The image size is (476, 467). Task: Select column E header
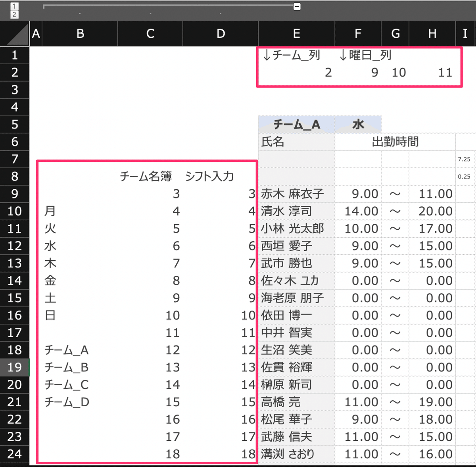(x=296, y=34)
